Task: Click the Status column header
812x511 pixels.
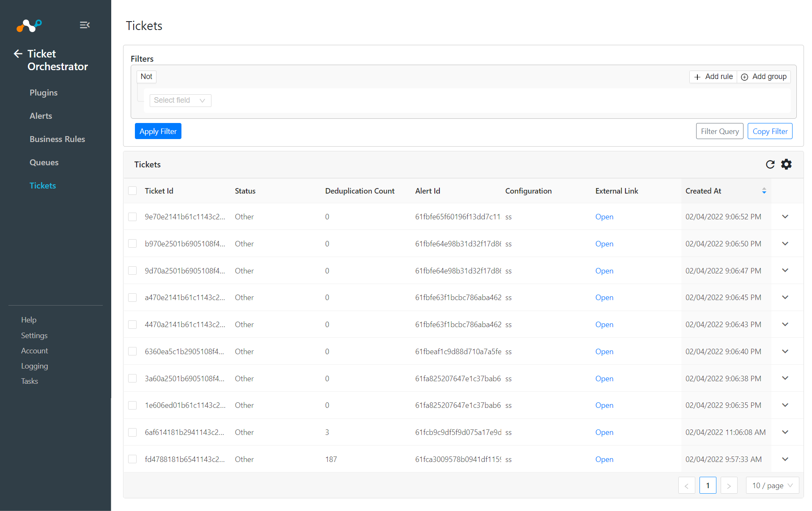Action: 245,191
